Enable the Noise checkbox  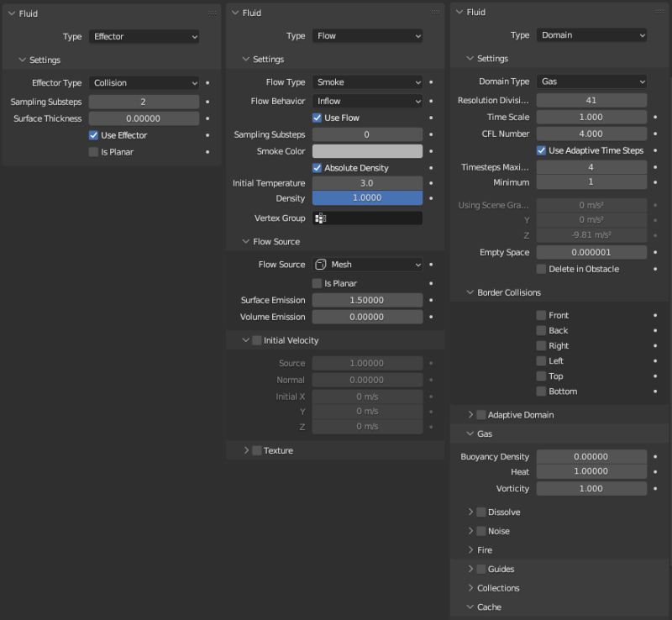click(x=481, y=531)
